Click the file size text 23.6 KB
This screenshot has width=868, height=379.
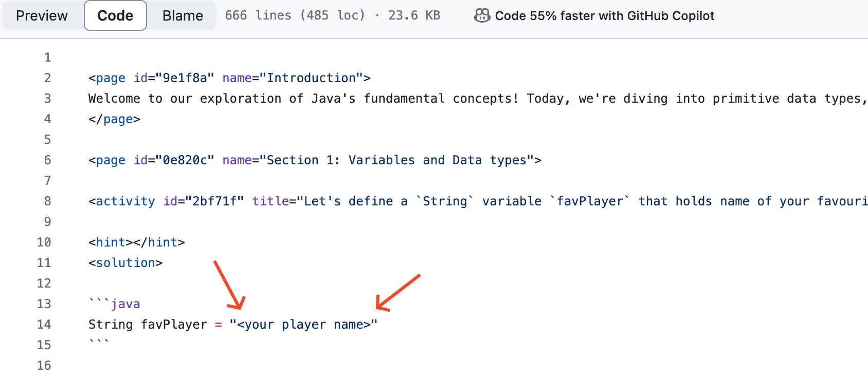414,15
